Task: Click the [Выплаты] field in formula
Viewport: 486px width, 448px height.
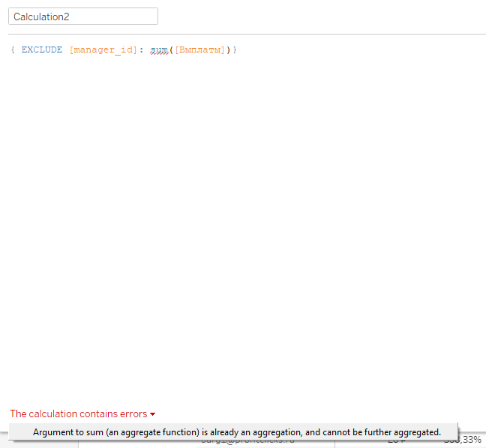Action: [x=199, y=50]
